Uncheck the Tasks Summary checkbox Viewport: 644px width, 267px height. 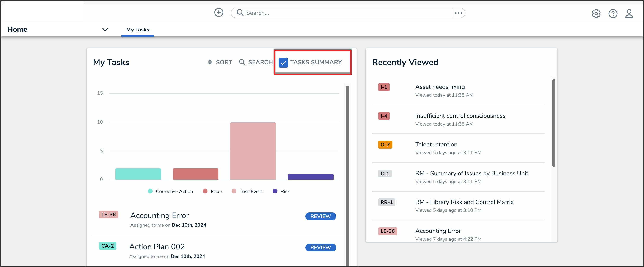click(x=283, y=63)
